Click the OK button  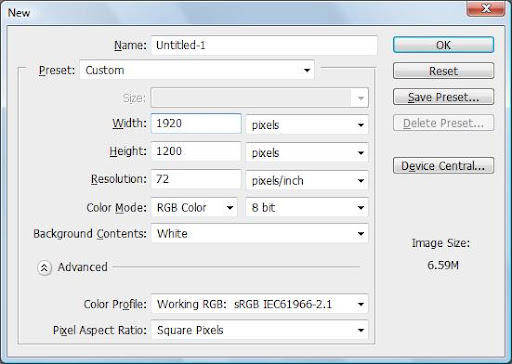tap(443, 45)
